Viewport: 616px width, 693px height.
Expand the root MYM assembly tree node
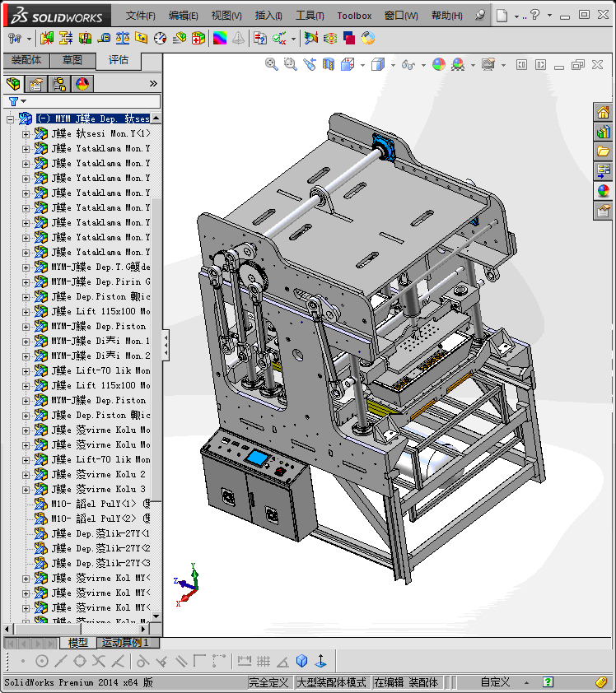click(x=10, y=119)
